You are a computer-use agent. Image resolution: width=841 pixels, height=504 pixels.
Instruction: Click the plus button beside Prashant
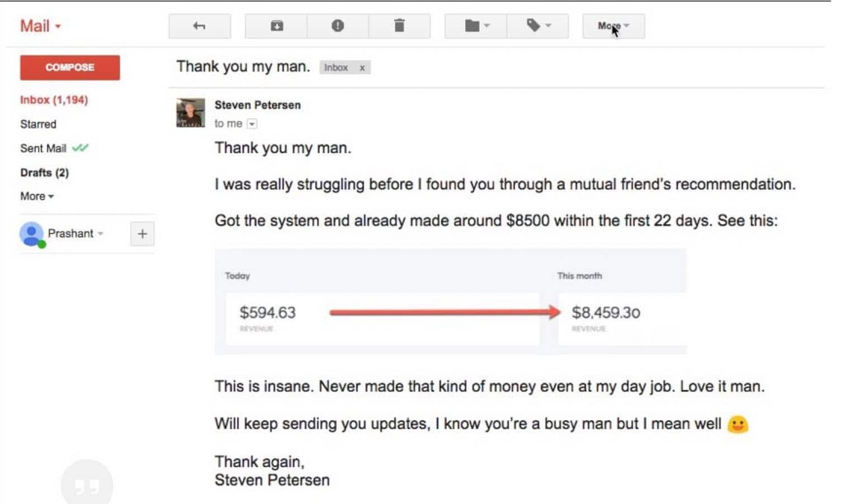142,234
